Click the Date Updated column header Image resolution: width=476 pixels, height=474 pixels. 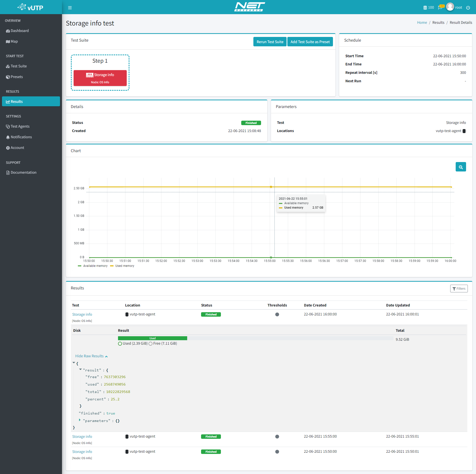point(398,305)
